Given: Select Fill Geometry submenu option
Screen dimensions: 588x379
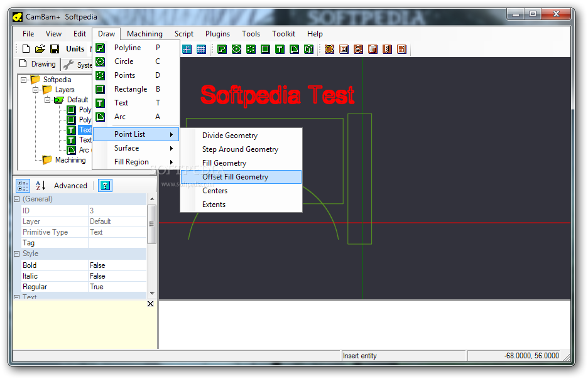Looking at the screenshot, I should point(241,163).
